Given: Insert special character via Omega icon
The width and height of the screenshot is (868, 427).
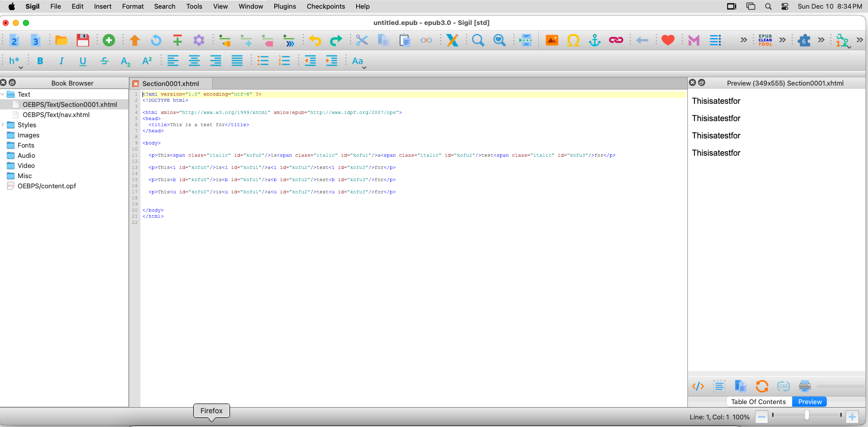Looking at the screenshot, I should (x=573, y=40).
